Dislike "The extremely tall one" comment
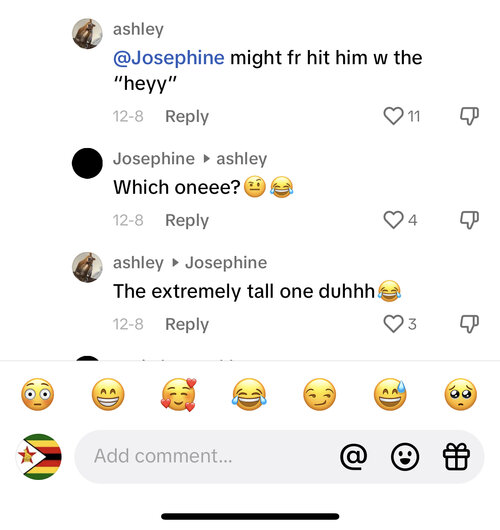This screenshot has height=530, width=500. click(469, 324)
